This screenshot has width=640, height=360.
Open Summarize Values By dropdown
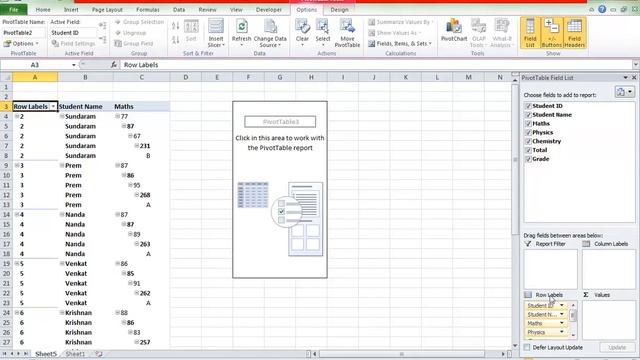point(401,22)
